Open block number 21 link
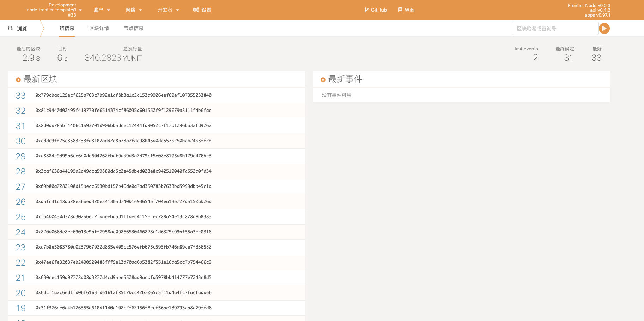This screenshot has width=644, height=321. click(21, 278)
